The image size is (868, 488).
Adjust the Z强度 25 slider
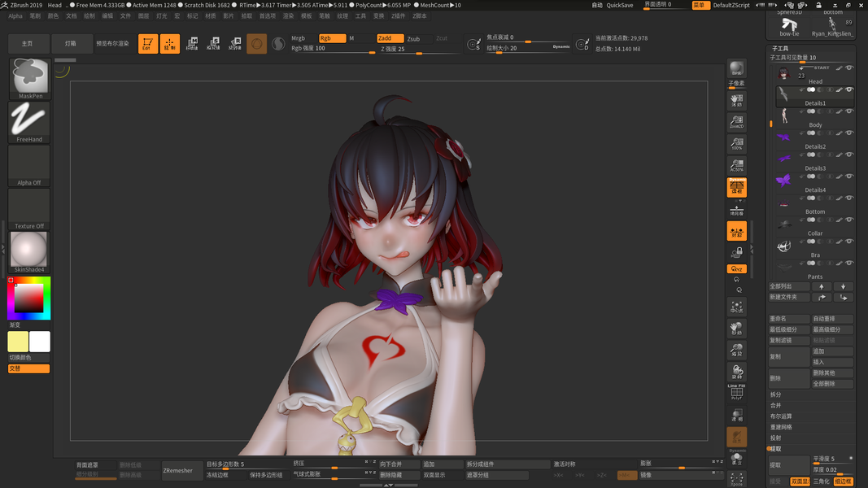420,50
